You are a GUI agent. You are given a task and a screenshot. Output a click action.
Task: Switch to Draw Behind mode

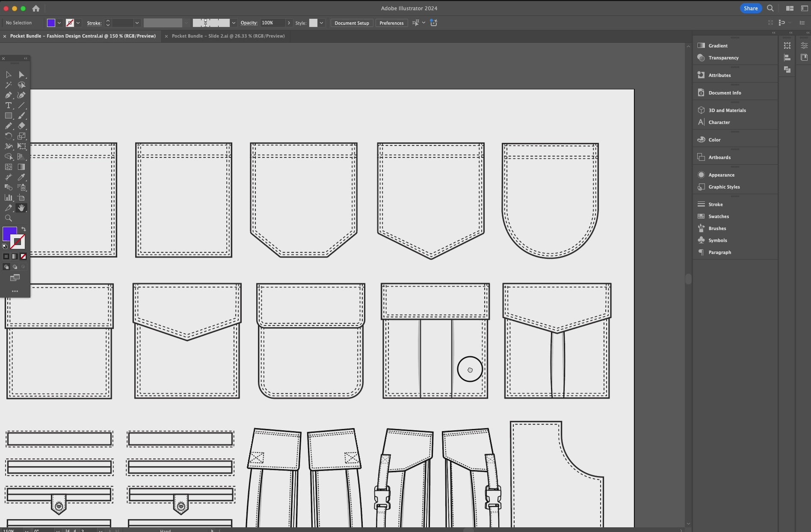coord(15,267)
